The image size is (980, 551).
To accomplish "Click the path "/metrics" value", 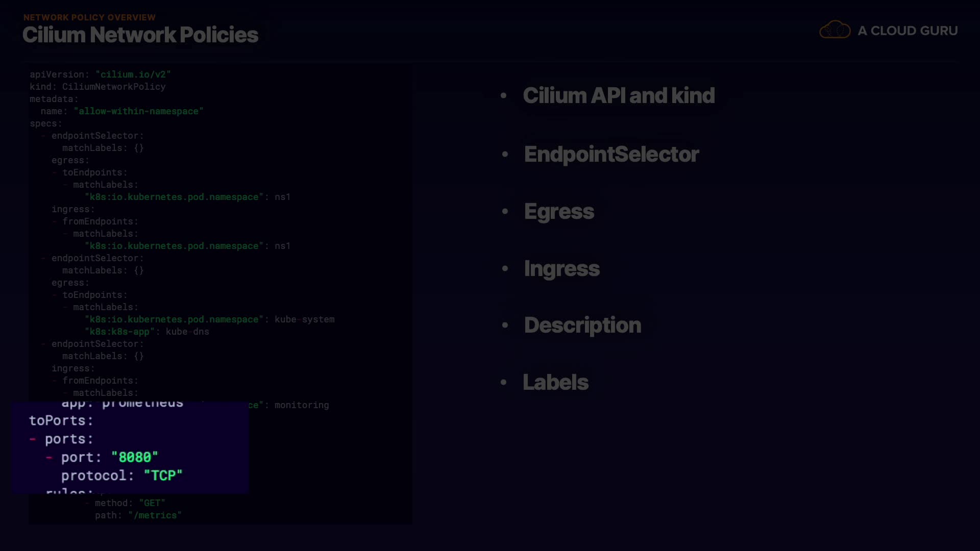I will click(155, 515).
